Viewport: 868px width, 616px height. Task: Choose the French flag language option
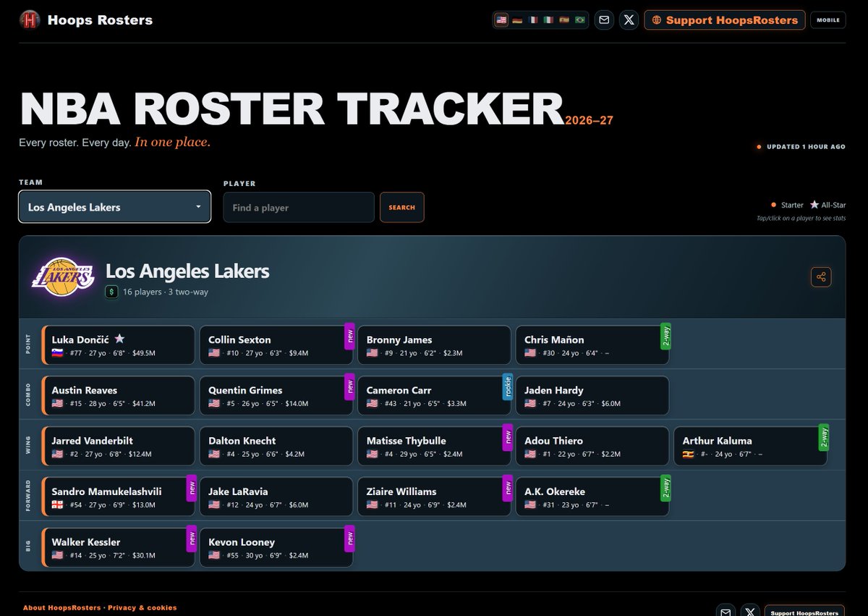[533, 20]
